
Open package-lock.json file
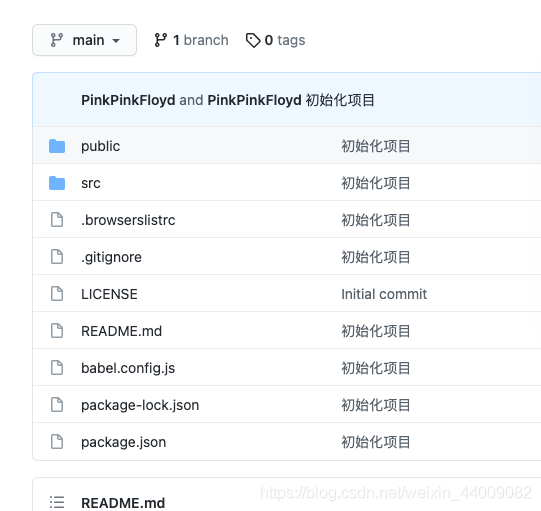click(x=140, y=405)
